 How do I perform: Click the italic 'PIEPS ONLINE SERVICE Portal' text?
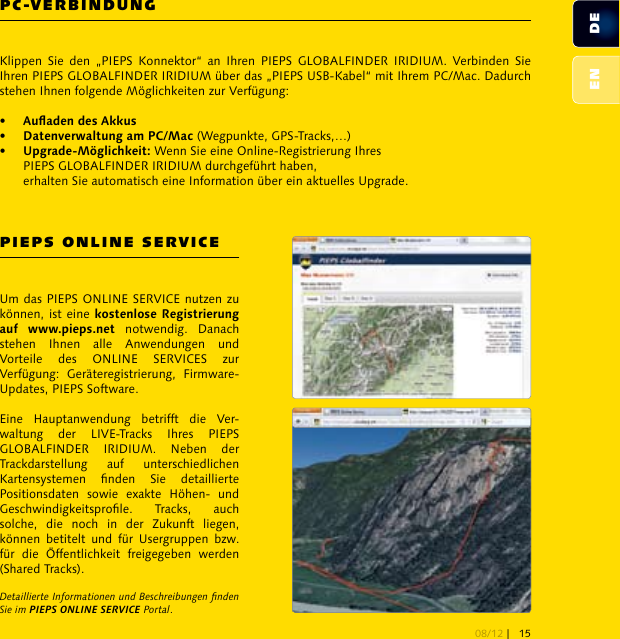(100, 610)
